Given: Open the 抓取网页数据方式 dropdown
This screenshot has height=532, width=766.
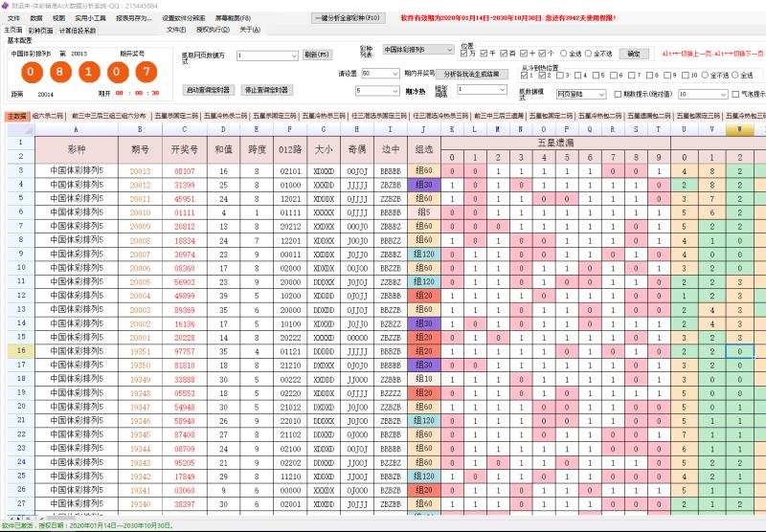Looking at the screenshot, I should (x=267, y=55).
